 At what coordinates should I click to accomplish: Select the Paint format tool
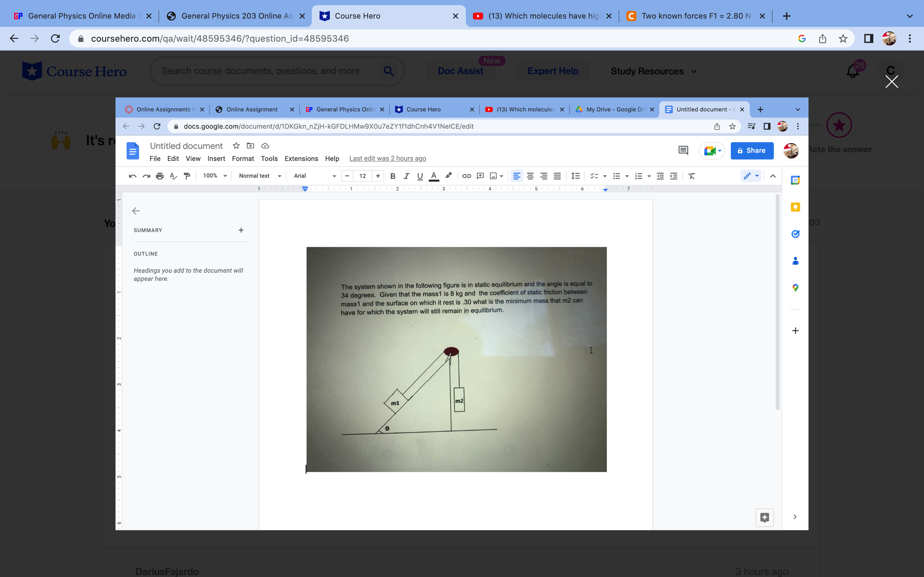tap(187, 176)
